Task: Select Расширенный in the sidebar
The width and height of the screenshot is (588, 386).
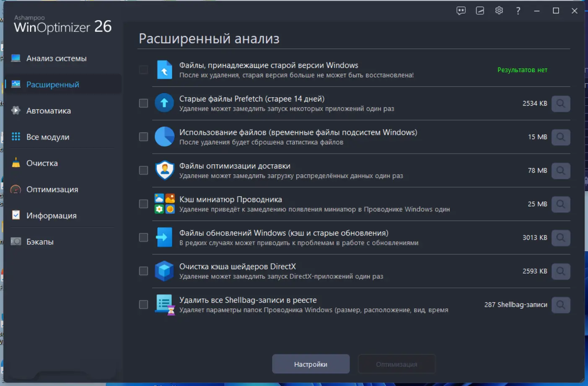Action: coord(63,84)
